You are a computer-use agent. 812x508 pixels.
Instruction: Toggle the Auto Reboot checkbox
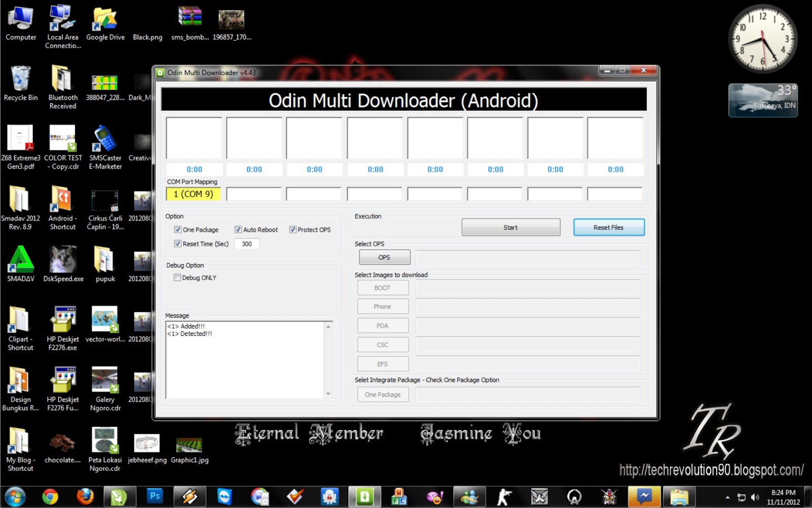(238, 230)
